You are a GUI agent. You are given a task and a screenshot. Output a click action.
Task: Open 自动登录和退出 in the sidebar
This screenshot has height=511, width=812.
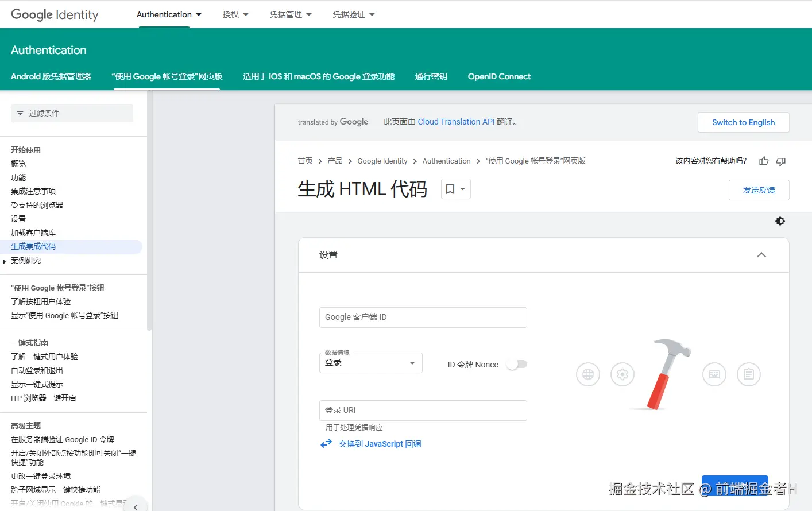(x=37, y=370)
